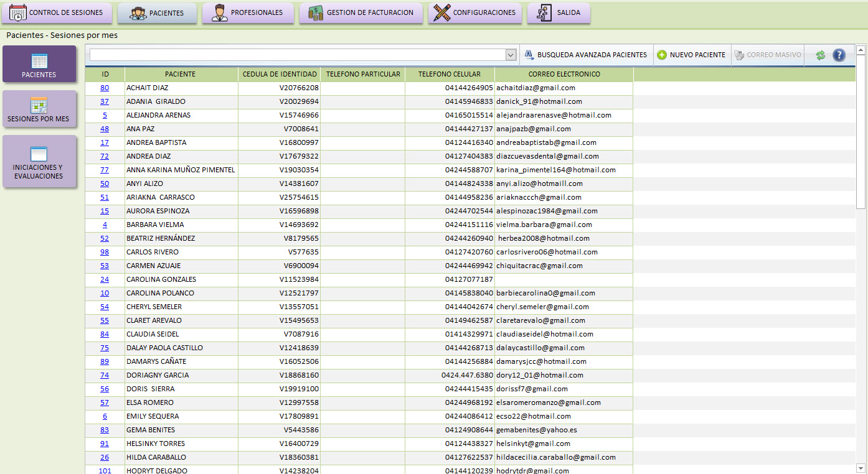
Task: Add a patient with Nuevo Paciente
Action: pos(691,55)
